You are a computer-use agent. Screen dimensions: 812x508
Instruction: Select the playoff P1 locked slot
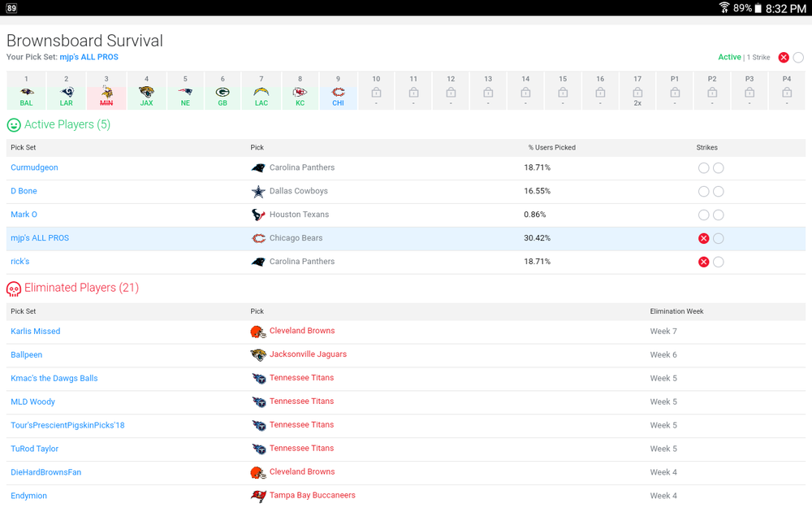click(x=675, y=91)
